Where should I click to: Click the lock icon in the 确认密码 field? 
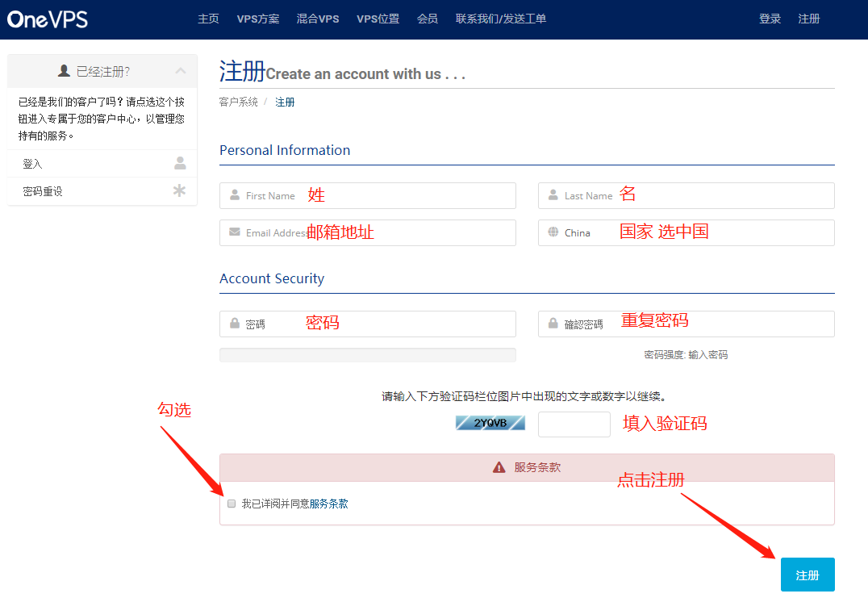pyautogui.click(x=551, y=324)
